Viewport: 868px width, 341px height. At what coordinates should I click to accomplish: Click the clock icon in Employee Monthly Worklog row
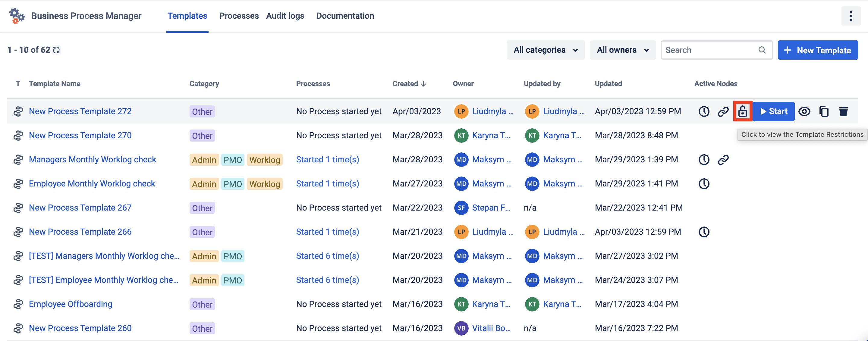(703, 184)
